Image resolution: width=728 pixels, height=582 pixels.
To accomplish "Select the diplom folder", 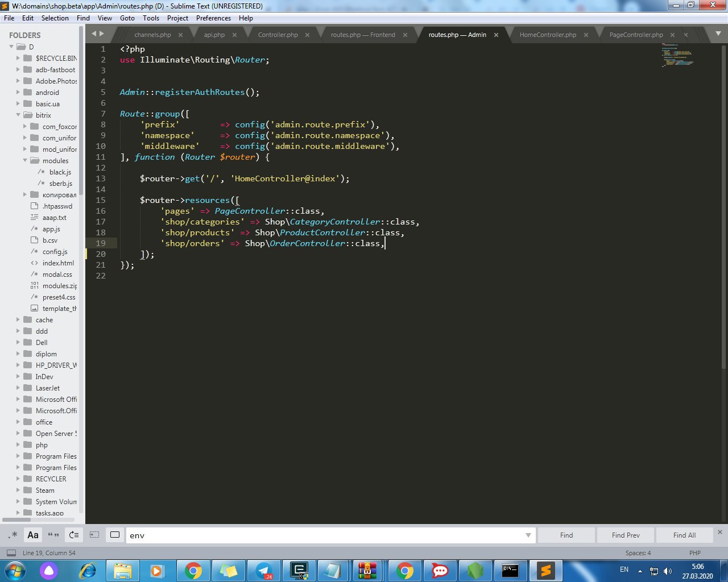I will [46, 354].
